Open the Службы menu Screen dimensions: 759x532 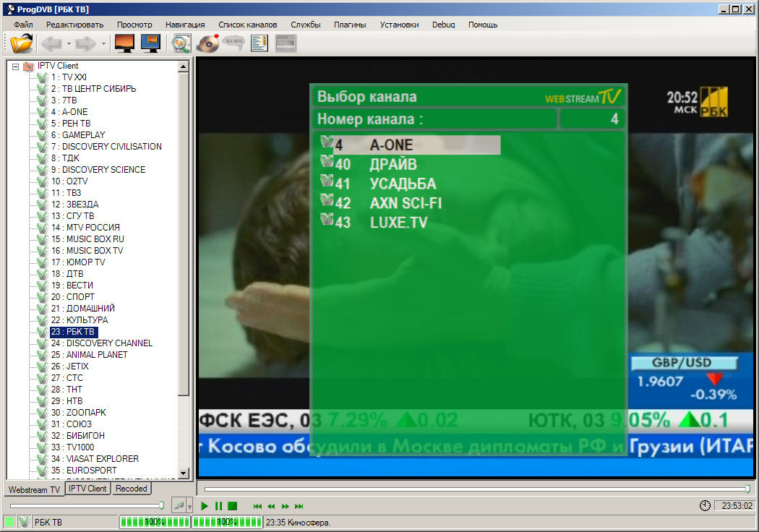click(306, 25)
